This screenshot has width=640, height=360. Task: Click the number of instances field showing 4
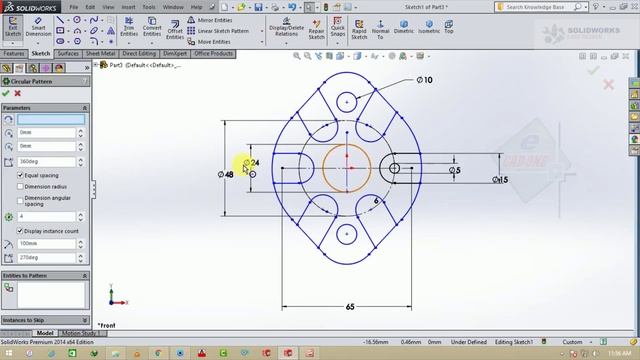tap(47, 216)
